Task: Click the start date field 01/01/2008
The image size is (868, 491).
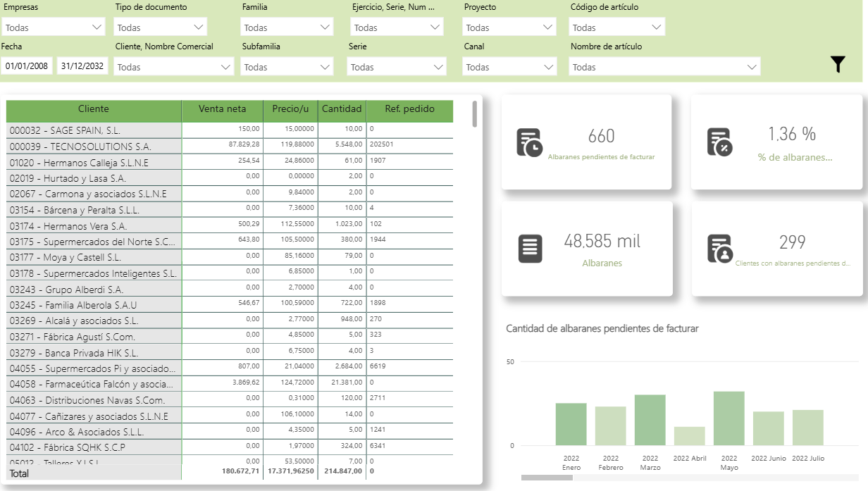Action: click(27, 66)
